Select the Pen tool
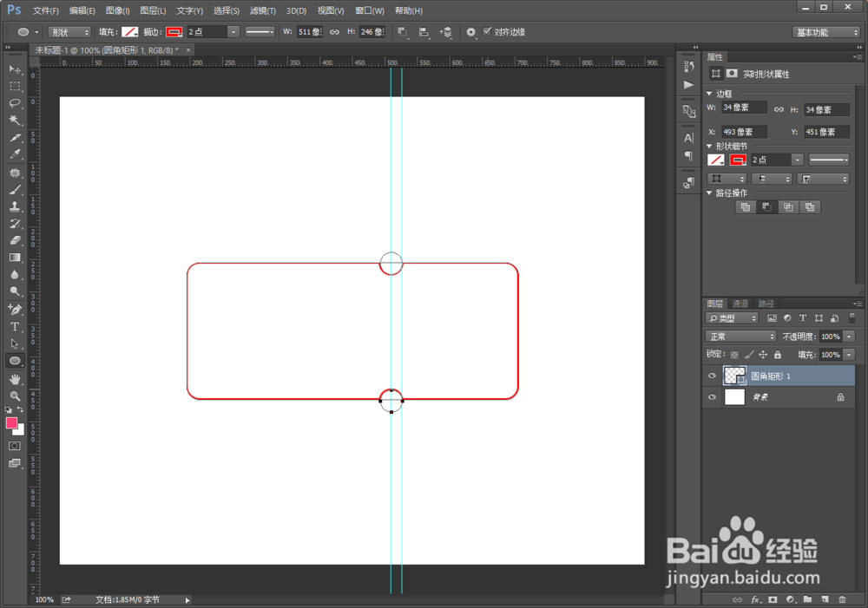This screenshot has width=868, height=608. coord(15,310)
